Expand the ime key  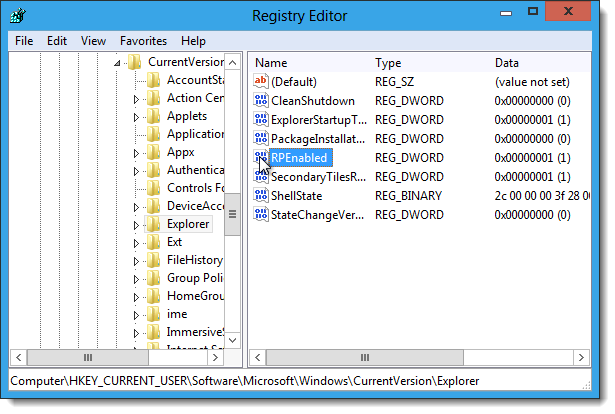[x=136, y=316]
